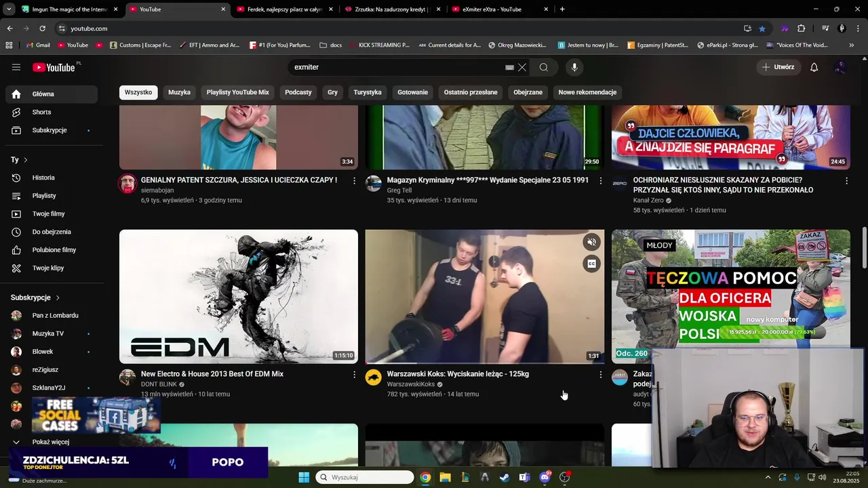Open options for OCHRONIARZ NIESŁUSZNIE SKAZANY video
The image size is (868, 488).
(846, 180)
